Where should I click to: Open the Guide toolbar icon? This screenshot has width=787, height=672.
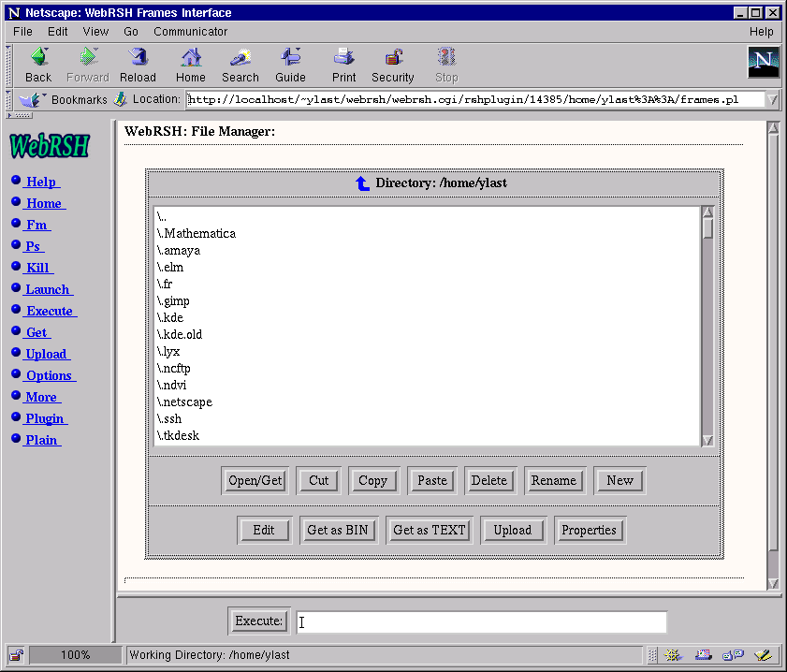(291, 57)
